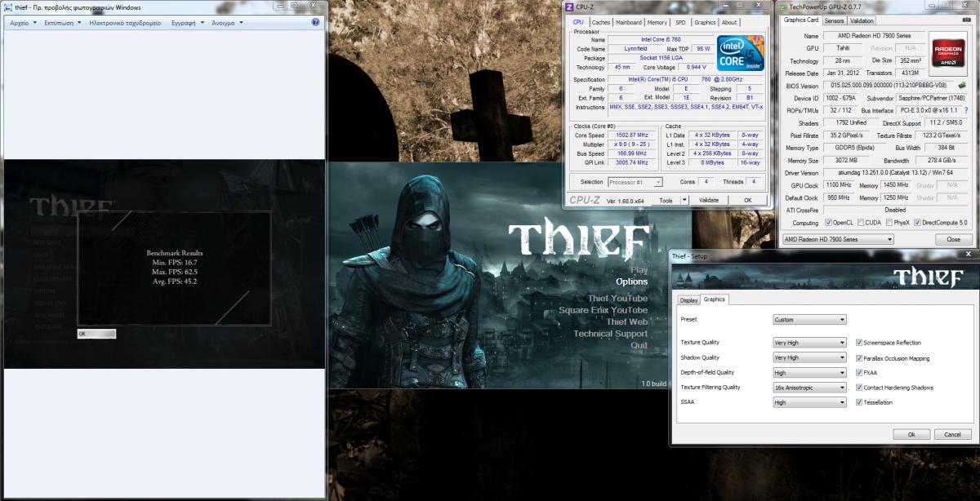Click the CPU-Z title bar logo icon
Screen dimensions: 980x501
[x=571, y=7]
